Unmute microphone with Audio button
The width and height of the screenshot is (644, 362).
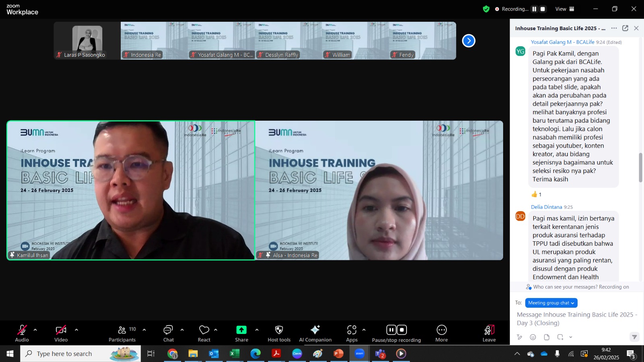(22, 333)
